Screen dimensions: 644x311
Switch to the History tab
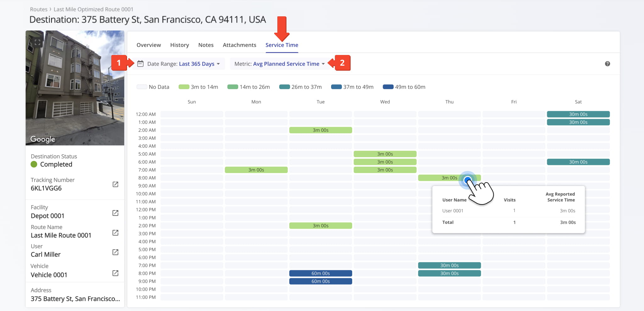point(179,45)
